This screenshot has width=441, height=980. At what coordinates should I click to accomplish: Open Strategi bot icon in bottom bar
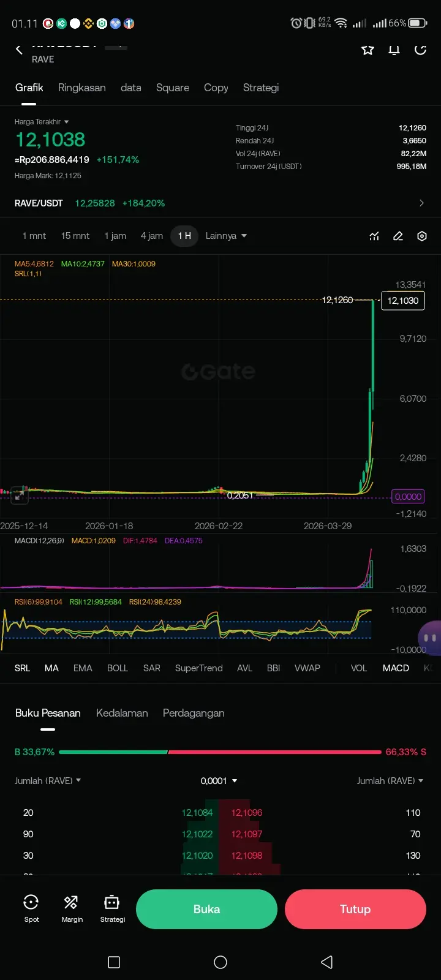point(112,908)
